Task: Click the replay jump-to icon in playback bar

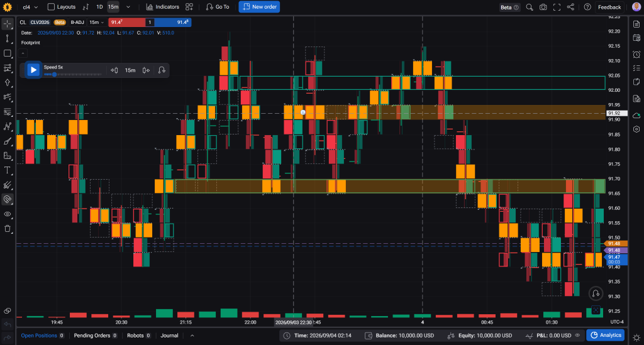Action: [162, 70]
